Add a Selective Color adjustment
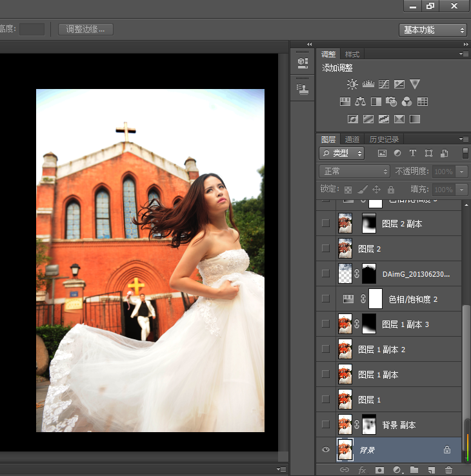This screenshot has height=476, width=471. coord(399,119)
